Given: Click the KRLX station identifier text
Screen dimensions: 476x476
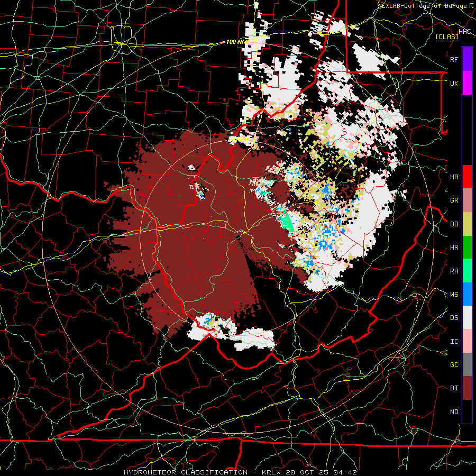Looking at the screenshot, I should [272, 472].
